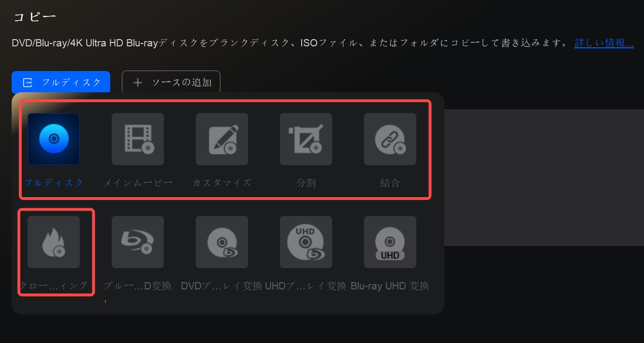The image size is (644, 343).
Task: Click the plus icon beside ソースの追加
Action: 138,83
